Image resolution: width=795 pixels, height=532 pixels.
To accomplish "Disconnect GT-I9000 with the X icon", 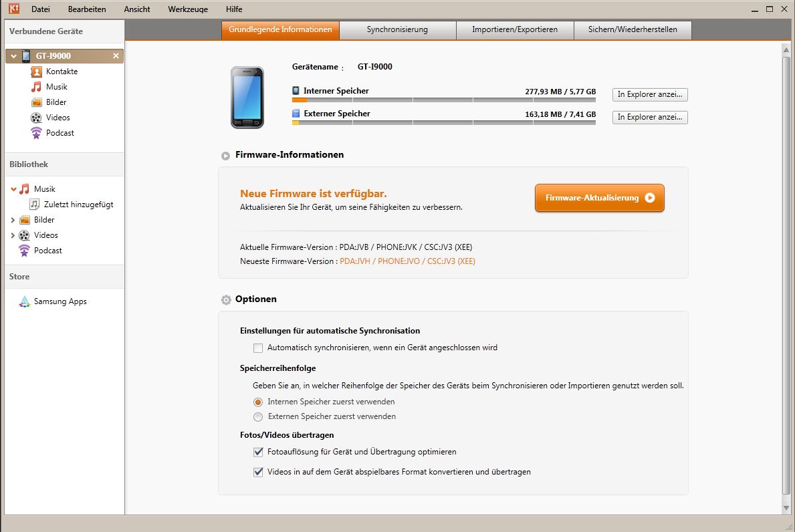I will tap(116, 55).
